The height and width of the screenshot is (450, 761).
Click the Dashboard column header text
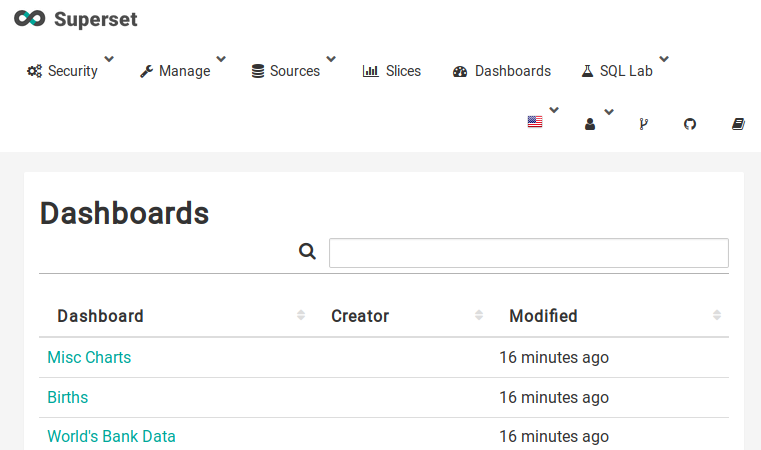[x=100, y=316]
